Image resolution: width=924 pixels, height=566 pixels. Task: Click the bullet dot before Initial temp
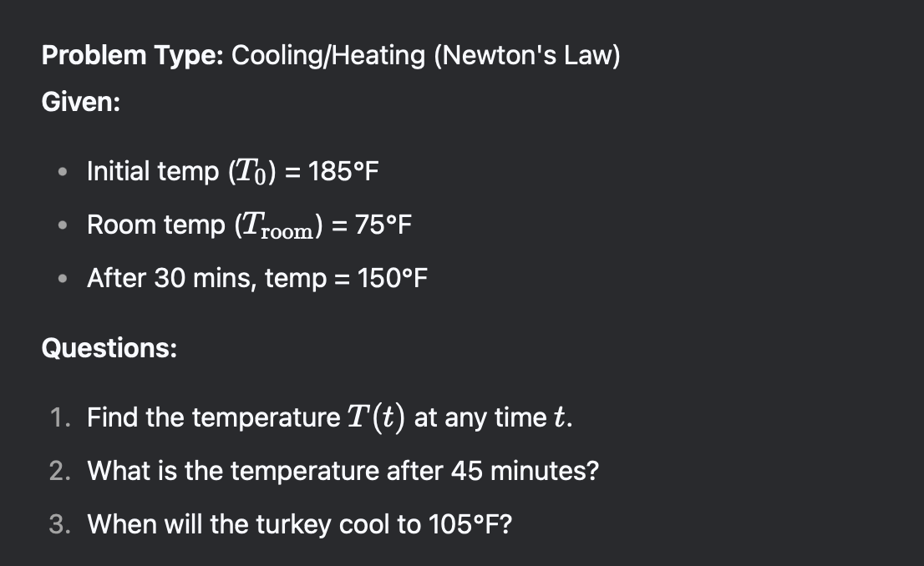(63, 172)
